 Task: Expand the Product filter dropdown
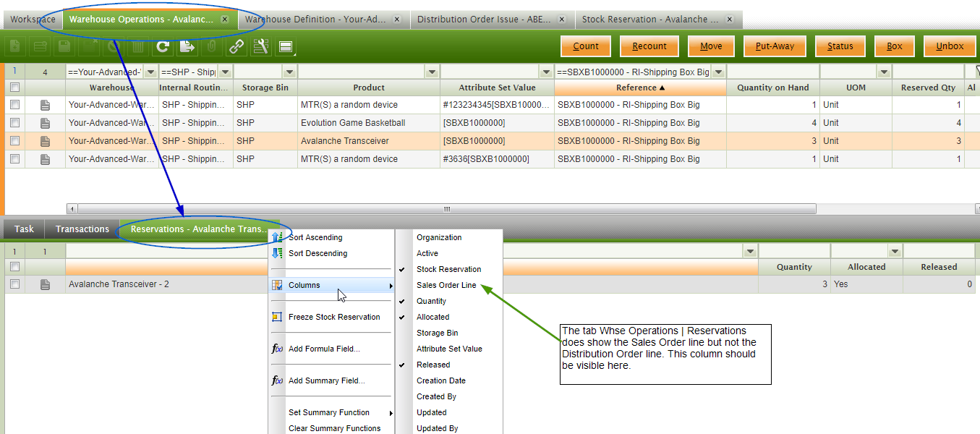tap(432, 72)
